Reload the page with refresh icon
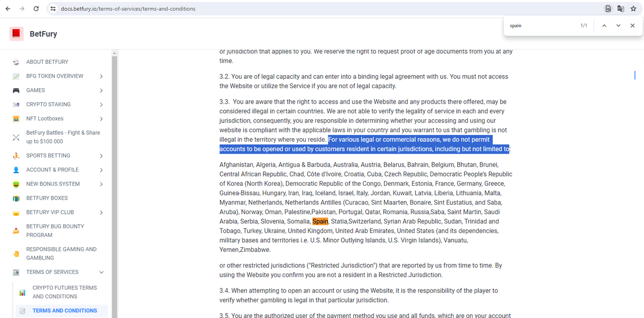Image resolution: width=644 pixels, height=318 pixels. click(36, 9)
